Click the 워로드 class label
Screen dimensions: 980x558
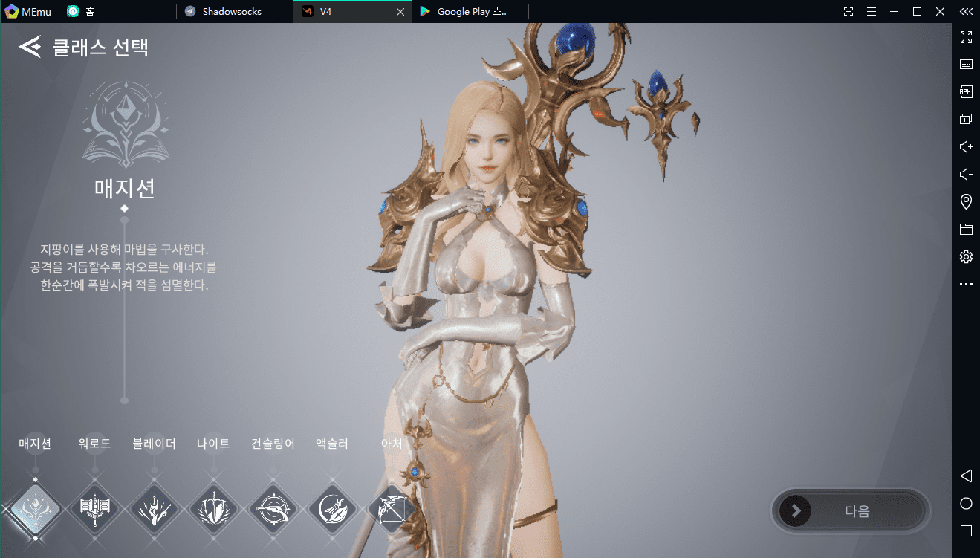(94, 444)
